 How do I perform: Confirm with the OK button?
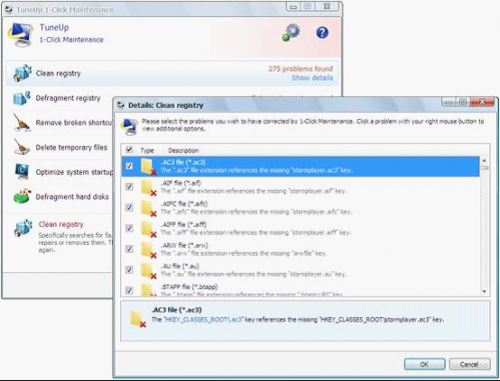click(424, 364)
